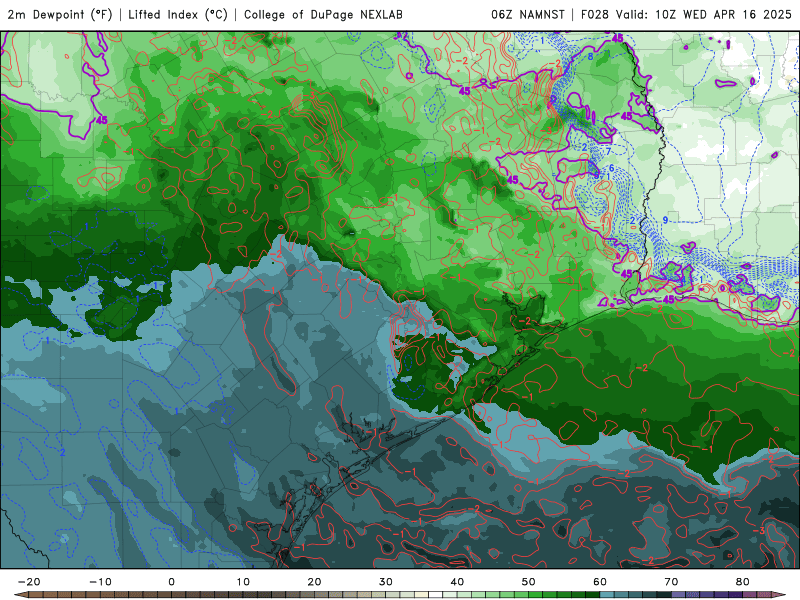Click the "College of DuPage NEXLAB" text

click(x=323, y=14)
